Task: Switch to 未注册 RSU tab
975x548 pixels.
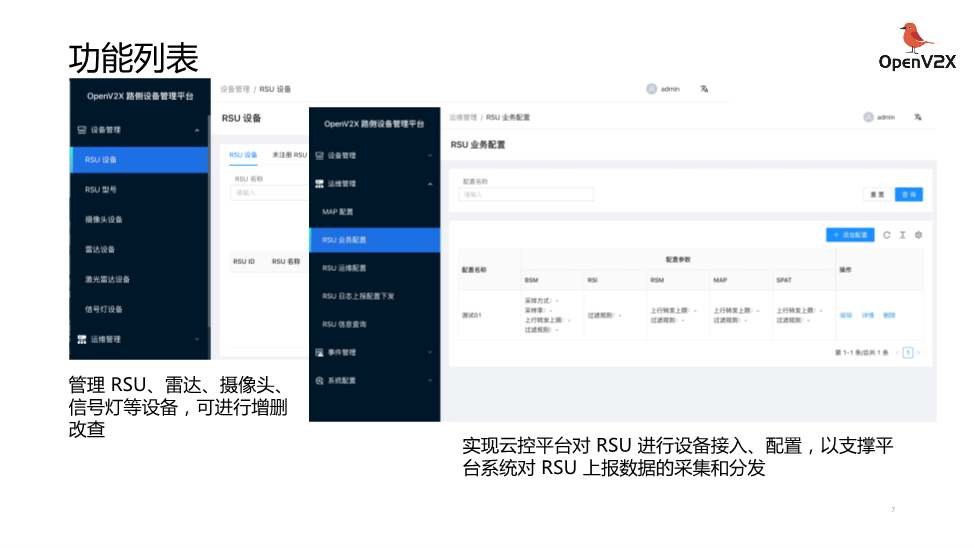Action: pyautogui.click(x=289, y=155)
